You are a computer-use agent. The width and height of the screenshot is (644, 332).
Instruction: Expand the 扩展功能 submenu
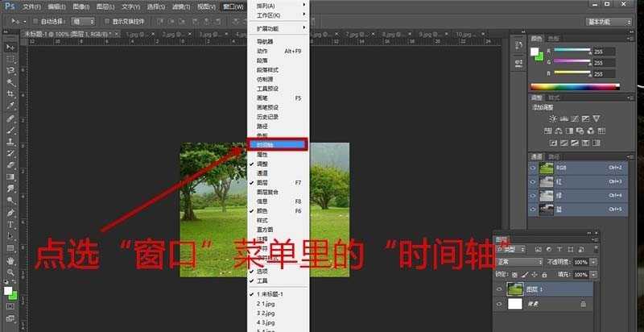tap(279, 29)
